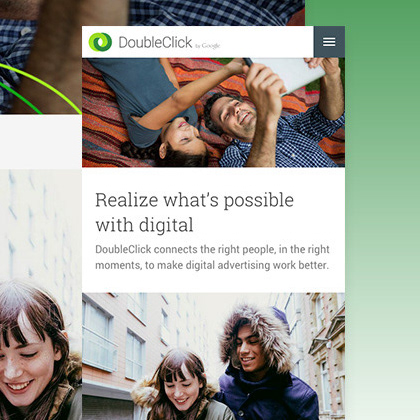The height and width of the screenshot is (420, 420).
Task: Open the street photo of two friends
Action: click(213, 356)
